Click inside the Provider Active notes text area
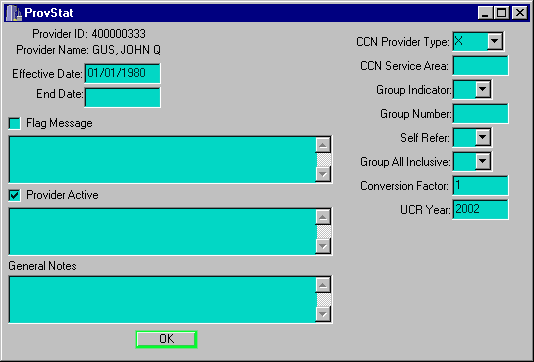The image size is (534, 362). [x=162, y=231]
